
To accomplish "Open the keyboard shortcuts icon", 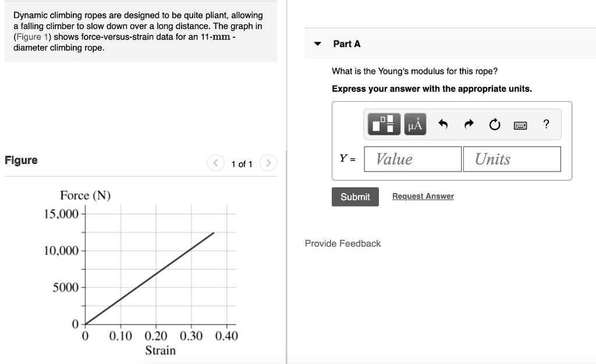I will pyautogui.click(x=520, y=124).
